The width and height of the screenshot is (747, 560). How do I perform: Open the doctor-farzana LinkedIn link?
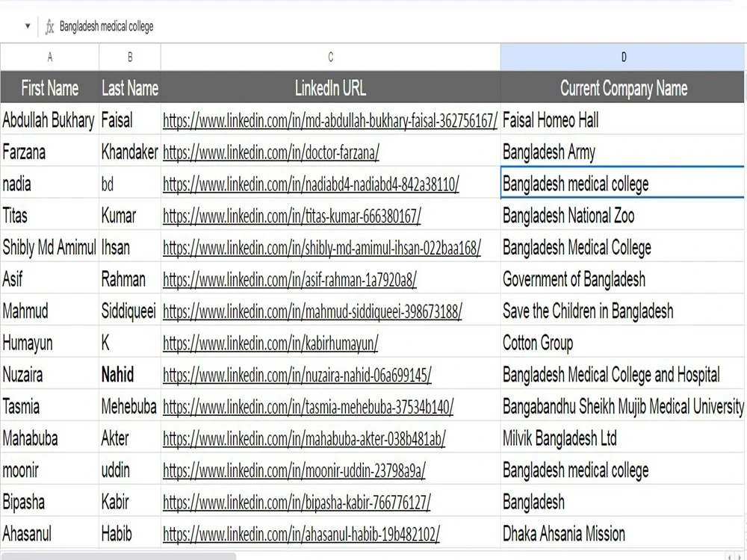coord(271,152)
